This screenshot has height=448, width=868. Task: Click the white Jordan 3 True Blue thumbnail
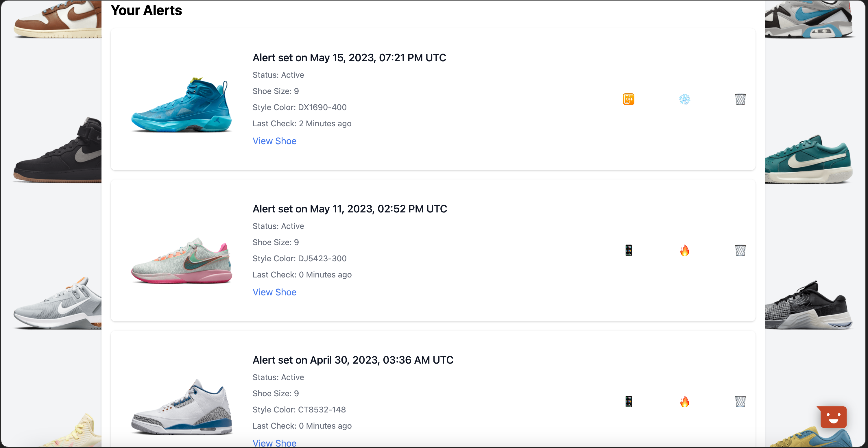point(181,409)
